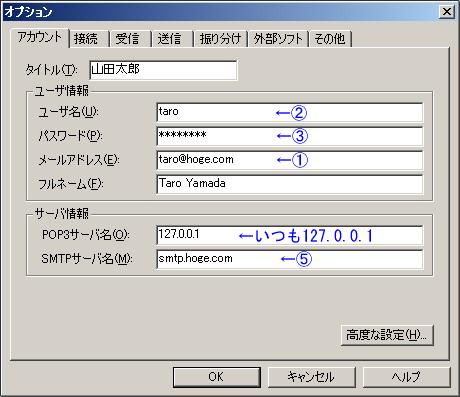Click the フルネーム(F) label

[71, 184]
